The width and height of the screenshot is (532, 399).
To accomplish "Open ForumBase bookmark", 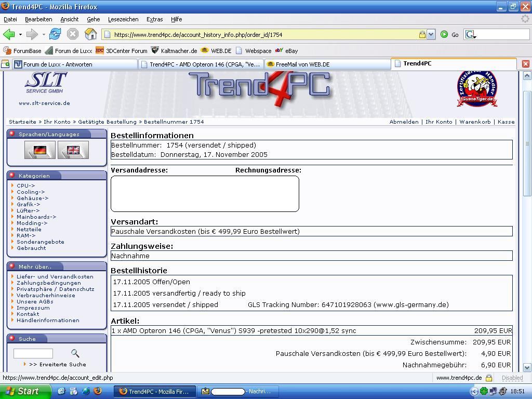I will tap(22, 51).
